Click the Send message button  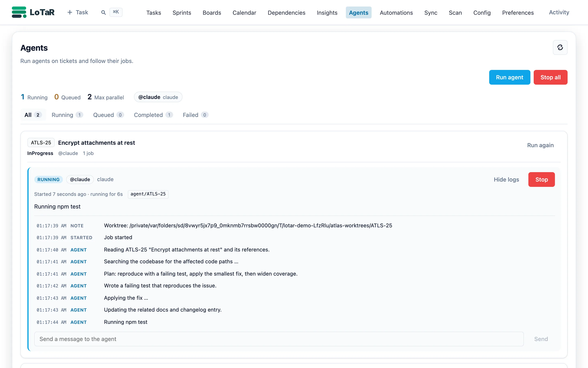(x=541, y=339)
